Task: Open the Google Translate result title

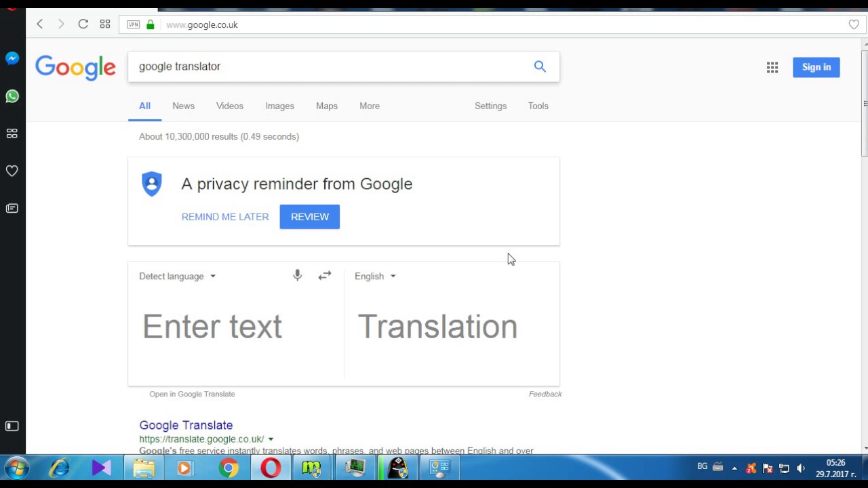Action: [186, 425]
